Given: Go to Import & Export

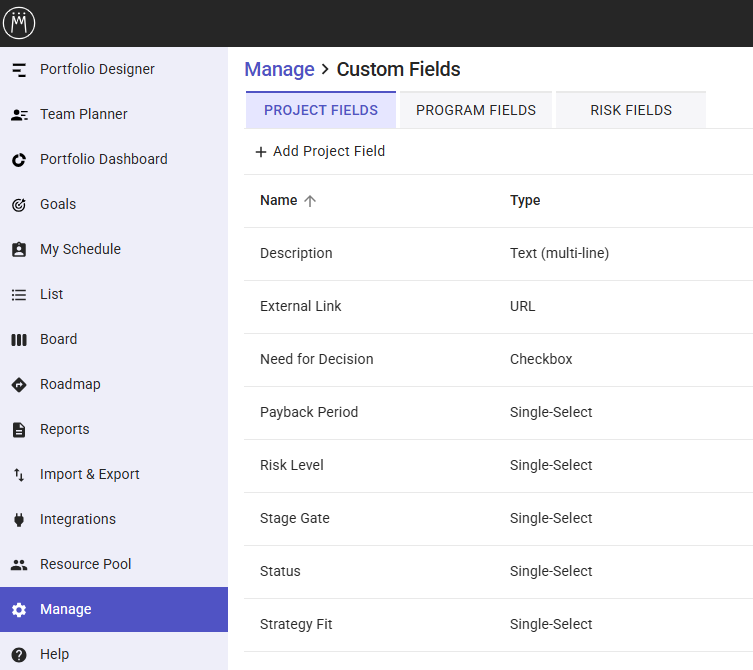Looking at the screenshot, I should coord(114,475).
